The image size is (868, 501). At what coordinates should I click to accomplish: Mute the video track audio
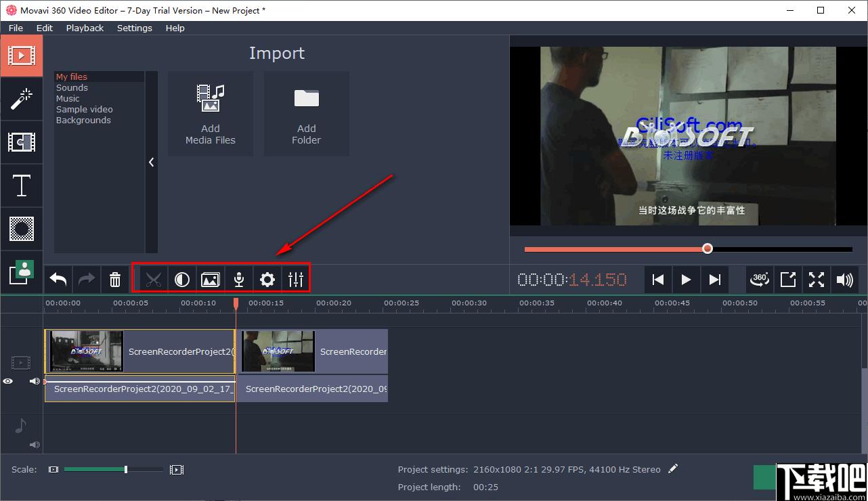click(35, 381)
